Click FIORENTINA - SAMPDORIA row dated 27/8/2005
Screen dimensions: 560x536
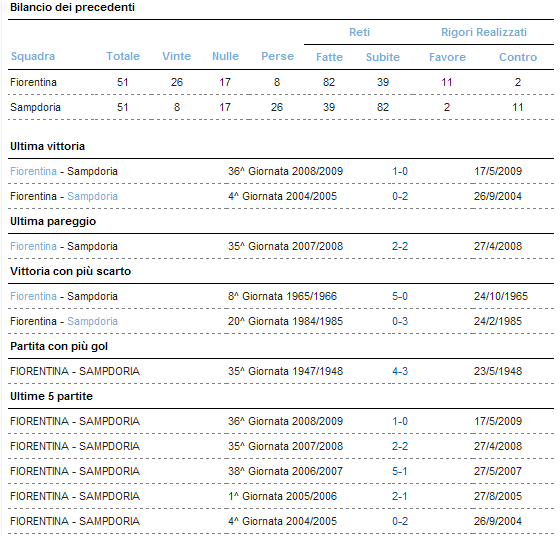point(281,496)
